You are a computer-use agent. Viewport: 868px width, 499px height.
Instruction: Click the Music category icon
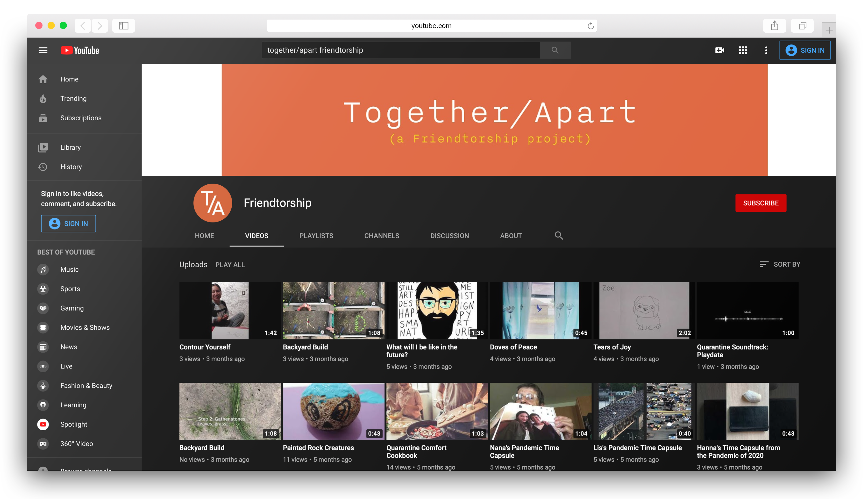[x=43, y=269]
